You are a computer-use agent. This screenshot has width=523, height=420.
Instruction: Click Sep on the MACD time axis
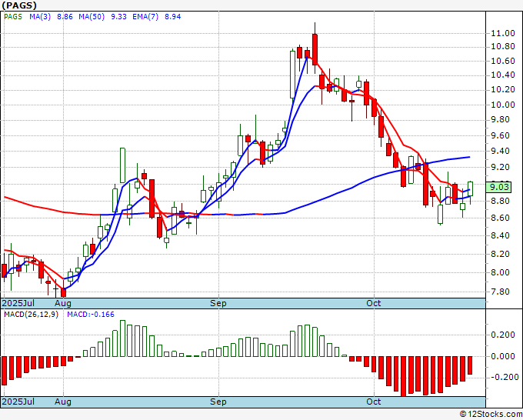click(218, 402)
